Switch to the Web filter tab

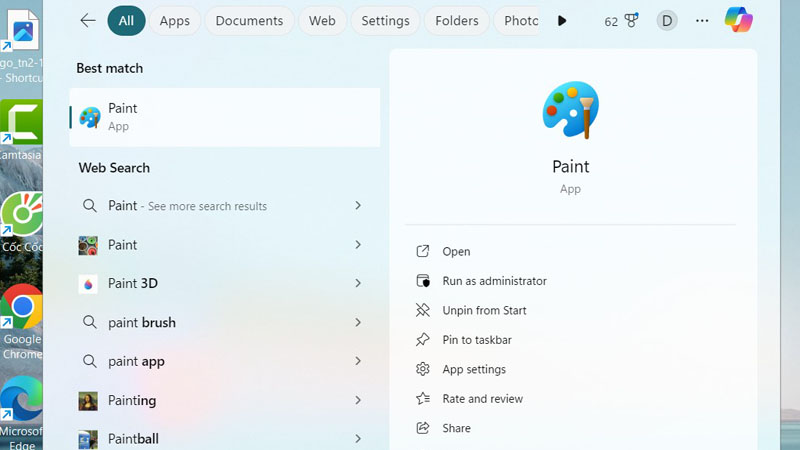click(x=322, y=20)
